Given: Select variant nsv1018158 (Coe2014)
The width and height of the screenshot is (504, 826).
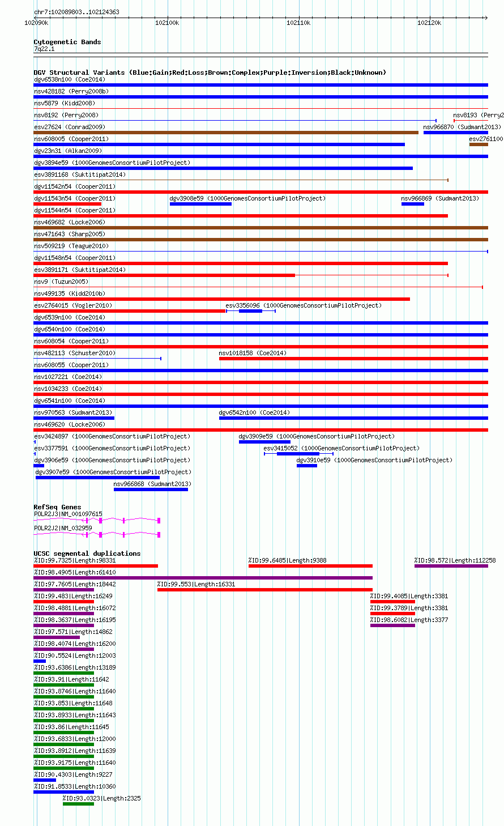Looking at the screenshot, I should (x=353, y=359).
